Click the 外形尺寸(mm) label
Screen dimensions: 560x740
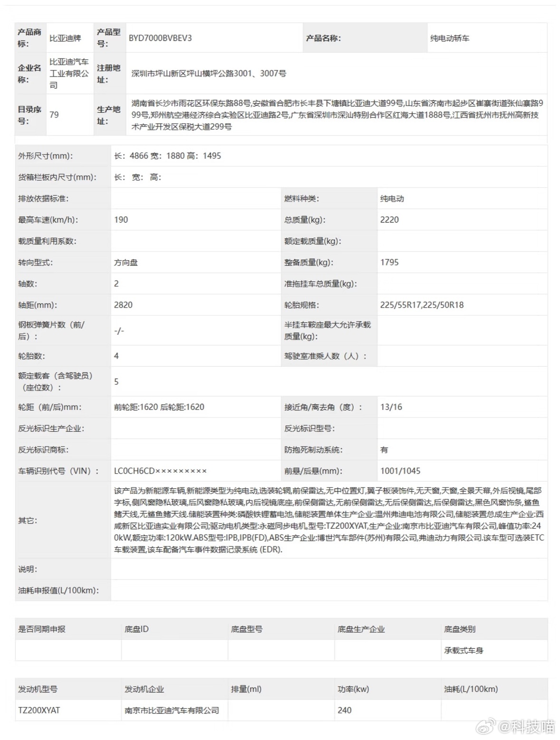(x=46, y=156)
